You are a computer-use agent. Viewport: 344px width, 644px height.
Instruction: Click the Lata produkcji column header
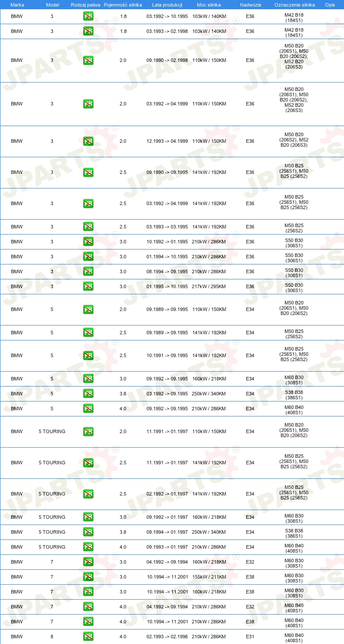click(167, 5)
